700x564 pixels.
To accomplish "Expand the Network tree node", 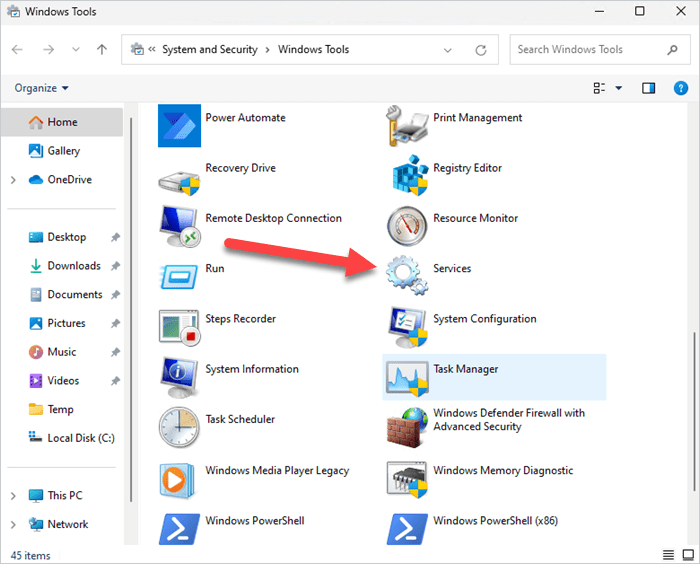I will [x=13, y=524].
